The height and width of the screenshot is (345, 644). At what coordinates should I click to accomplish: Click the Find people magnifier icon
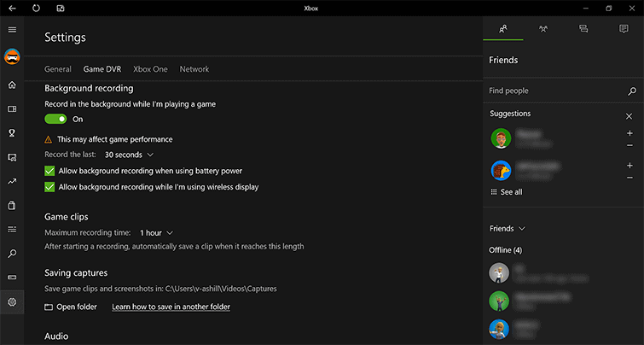coord(632,91)
